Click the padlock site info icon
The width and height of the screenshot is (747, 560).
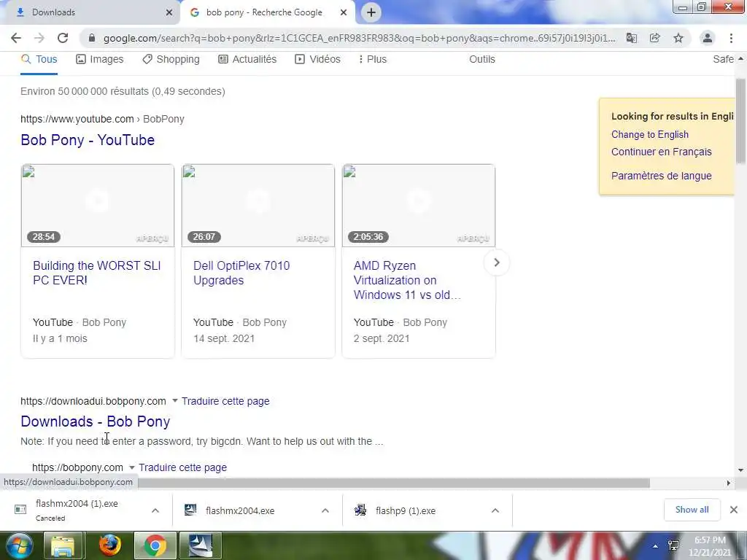click(x=92, y=38)
